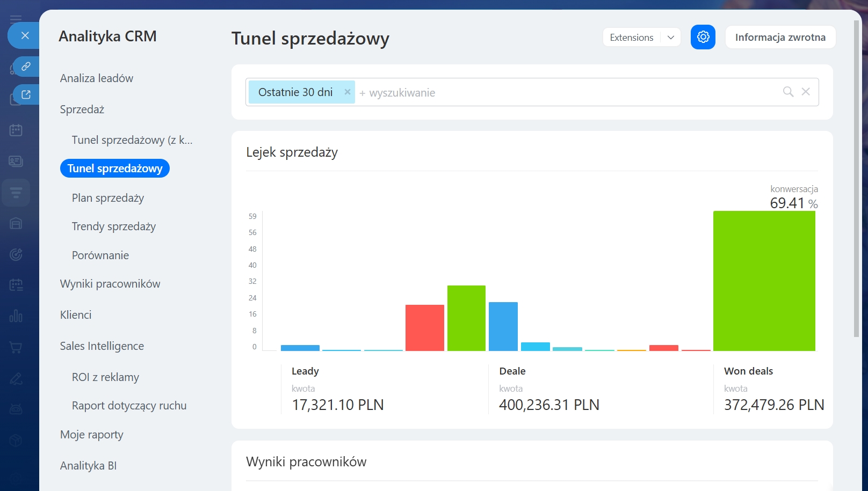Click the shopping cart sidebar icon
Screen dimensions: 868x491
click(x=16, y=347)
